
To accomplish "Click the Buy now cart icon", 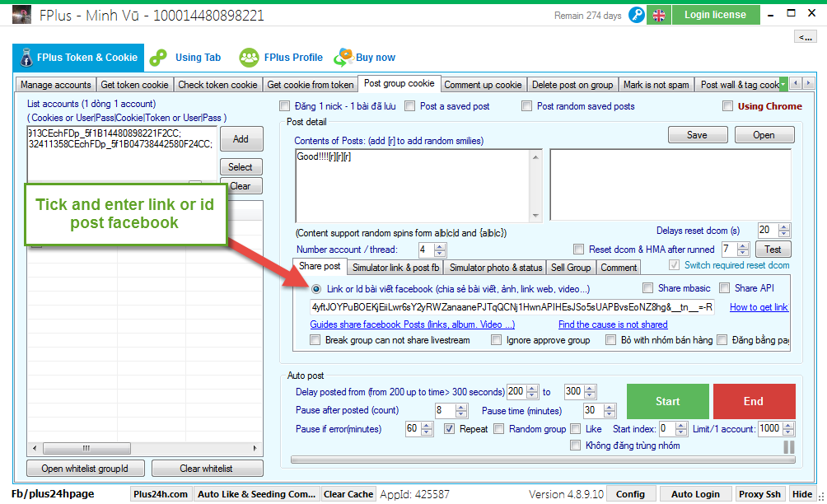I will [343, 58].
